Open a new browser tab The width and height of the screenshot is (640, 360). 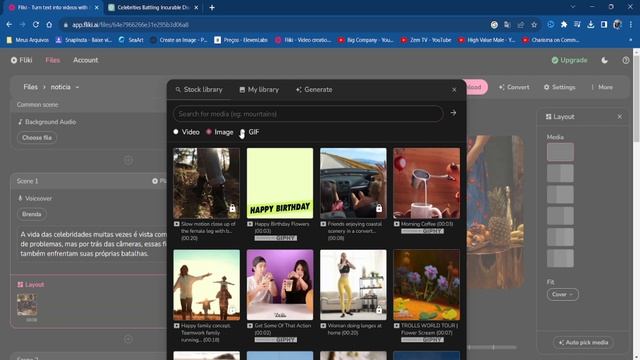(x=212, y=7)
